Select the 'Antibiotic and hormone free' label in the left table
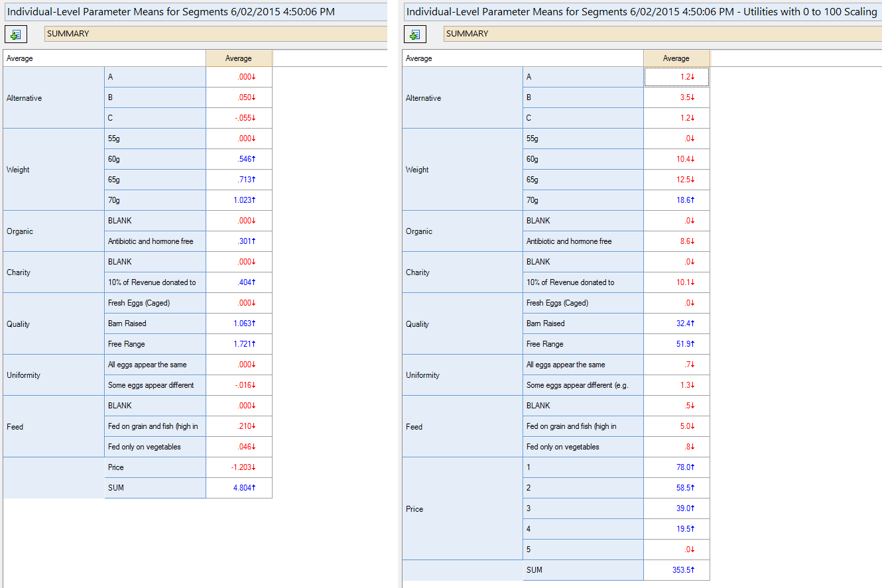882x588 pixels. [155, 241]
